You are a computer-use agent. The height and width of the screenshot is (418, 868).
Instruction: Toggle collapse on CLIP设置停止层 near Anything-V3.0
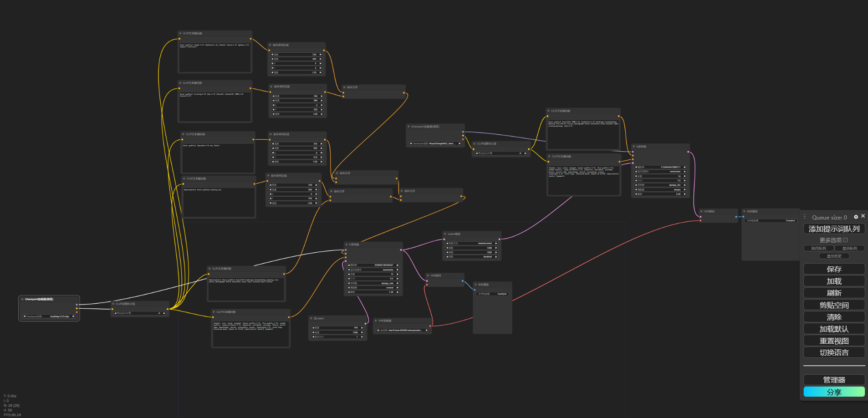113,304
